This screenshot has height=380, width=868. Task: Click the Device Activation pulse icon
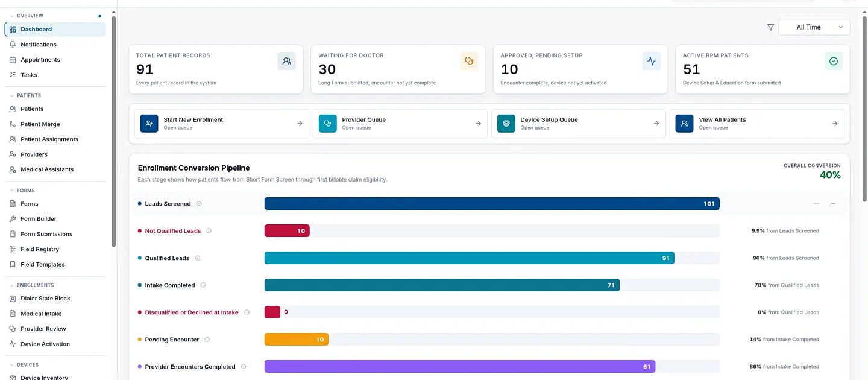(x=13, y=344)
